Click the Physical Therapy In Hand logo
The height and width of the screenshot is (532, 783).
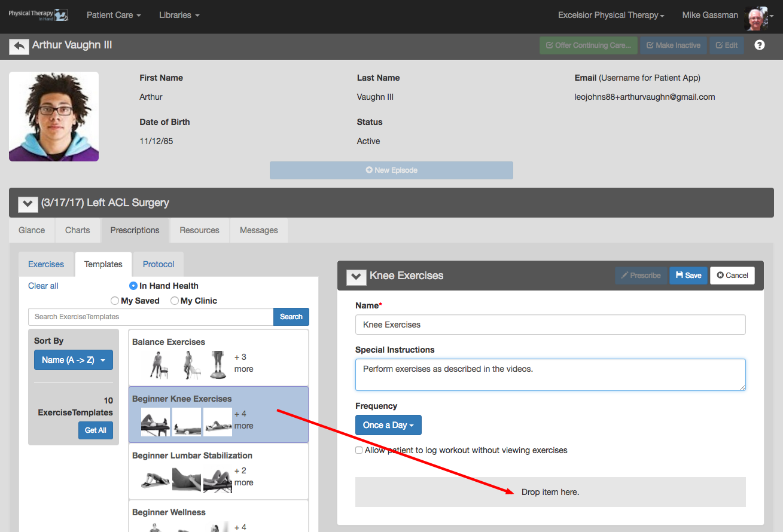(38, 15)
